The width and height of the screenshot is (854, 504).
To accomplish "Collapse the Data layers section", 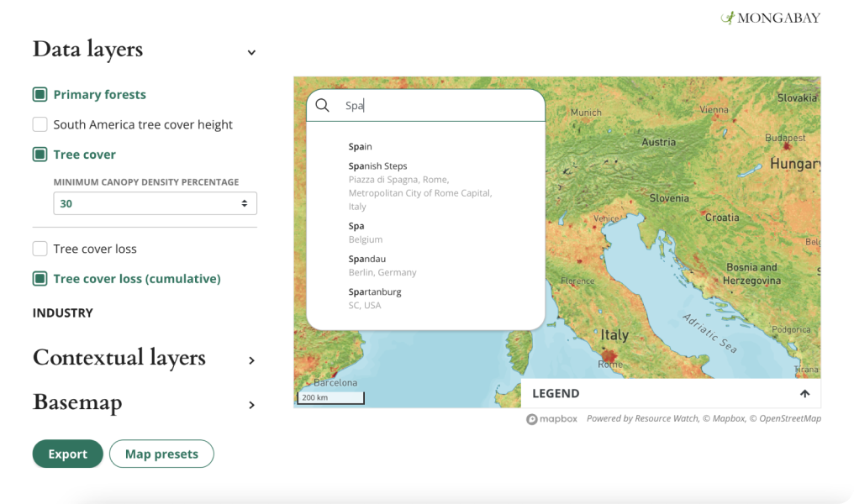I will pyautogui.click(x=250, y=51).
